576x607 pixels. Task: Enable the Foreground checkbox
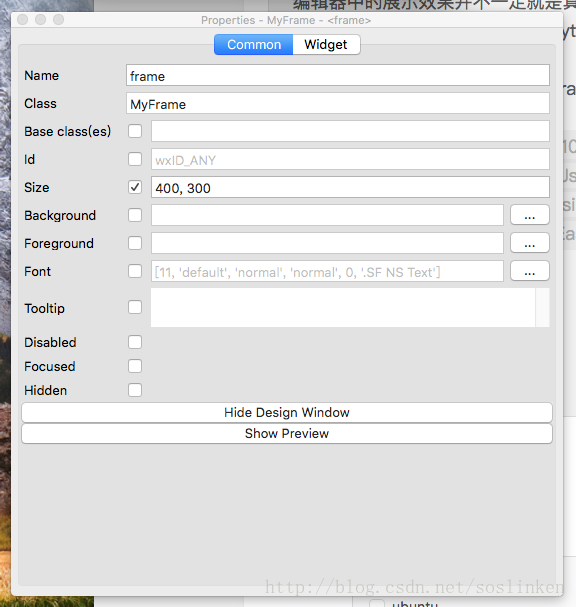(x=135, y=243)
